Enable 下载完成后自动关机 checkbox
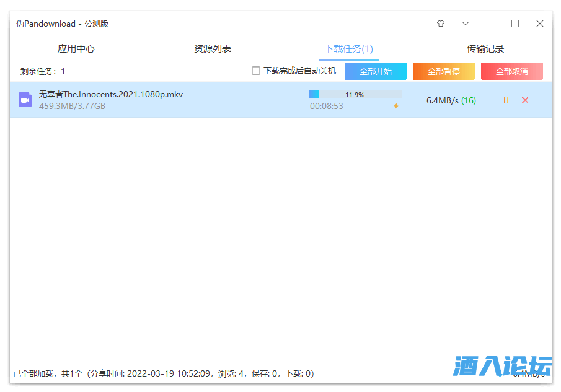The image size is (561, 392). pyautogui.click(x=256, y=71)
